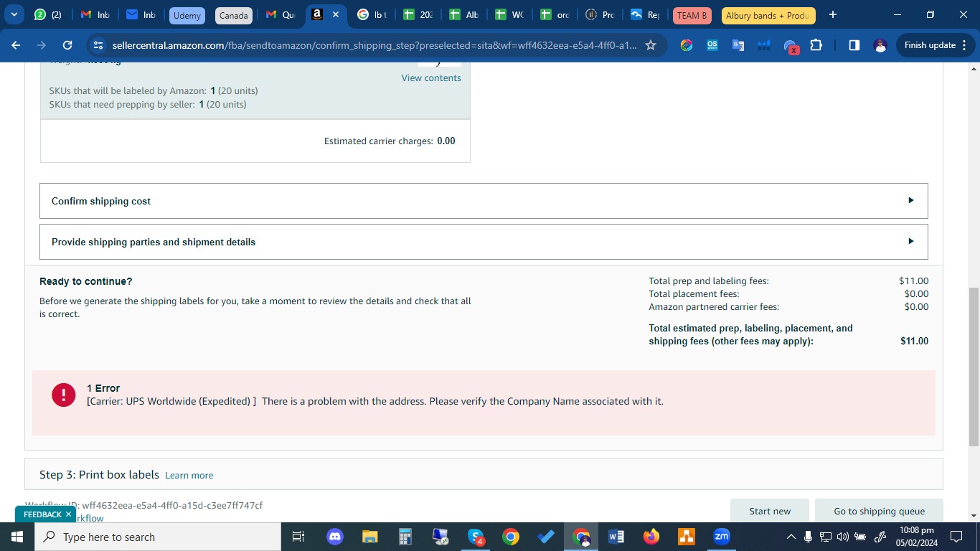Viewport: 980px width, 551px height.
Task: Reload the Seller Central page
Action: click(x=67, y=45)
